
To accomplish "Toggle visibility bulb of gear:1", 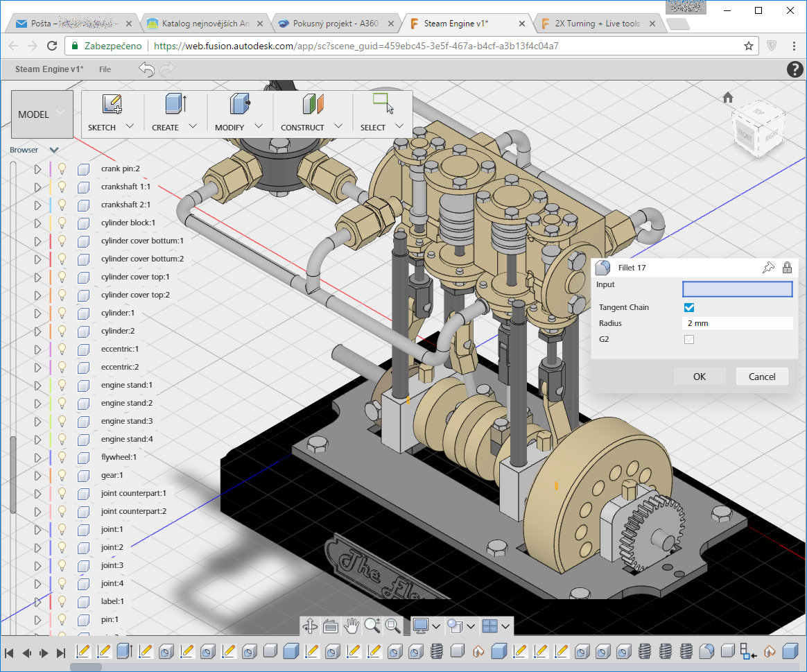I will [x=62, y=475].
